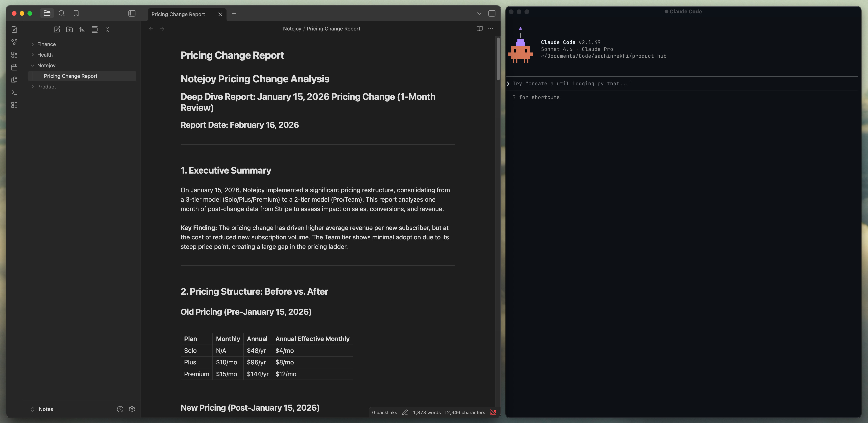Click the new folder icon
This screenshot has height=423, width=868.
point(69,30)
